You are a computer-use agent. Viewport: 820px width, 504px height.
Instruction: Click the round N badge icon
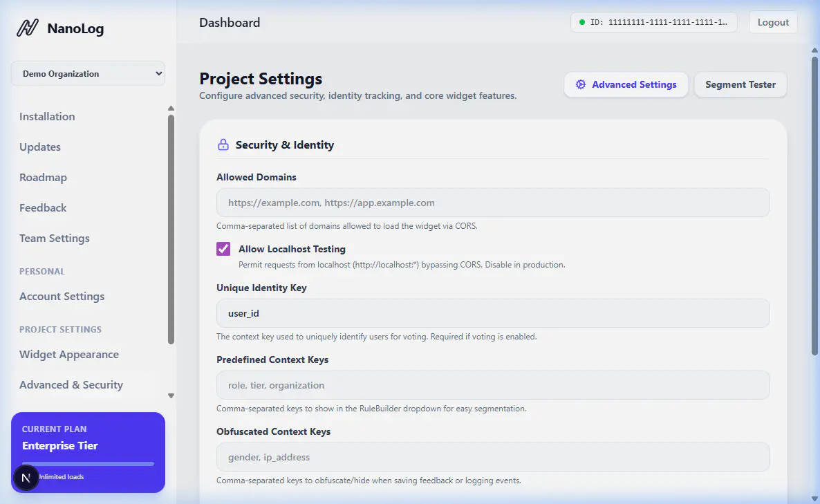pyautogui.click(x=26, y=478)
